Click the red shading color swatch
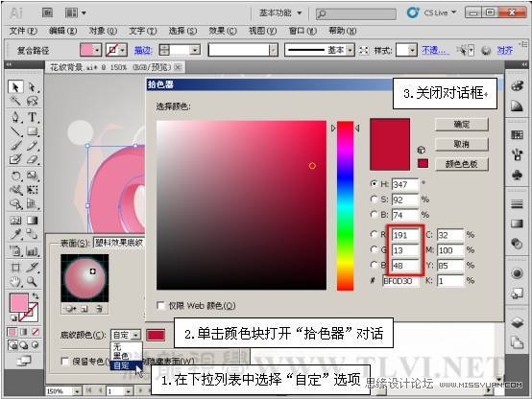This screenshot has height=399, width=532. [x=156, y=335]
